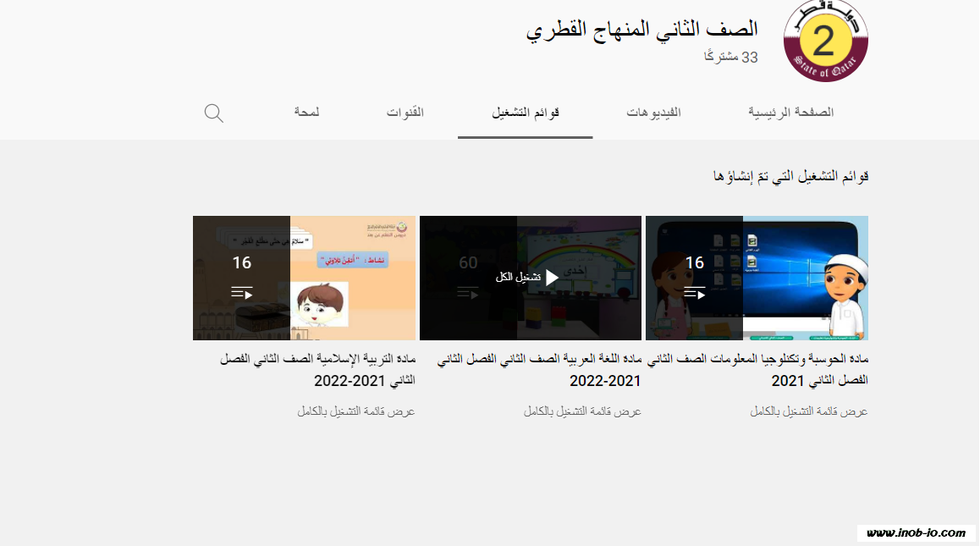
Task: Click title مادة اللغة العربية الصف الثاني
Action: point(538,369)
